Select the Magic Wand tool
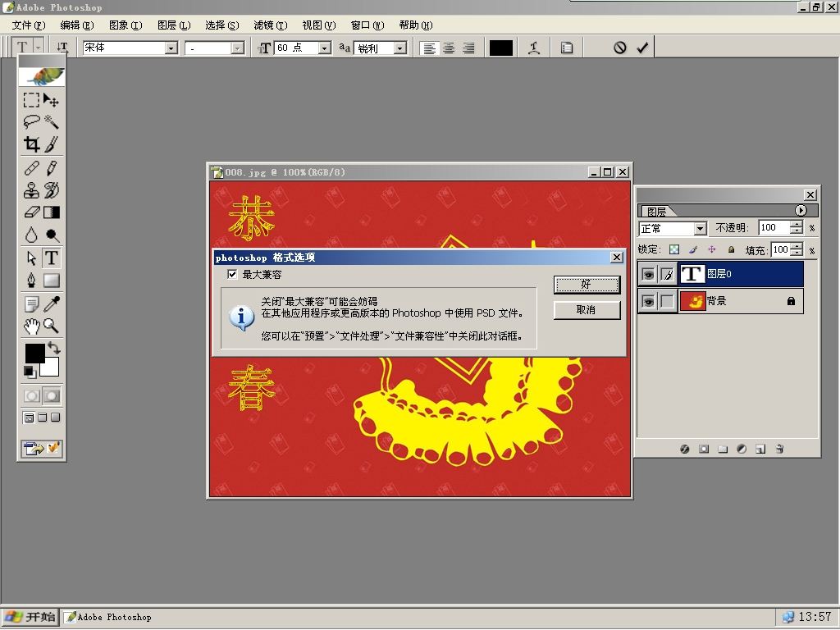The height and width of the screenshot is (630, 840). pyautogui.click(x=52, y=122)
